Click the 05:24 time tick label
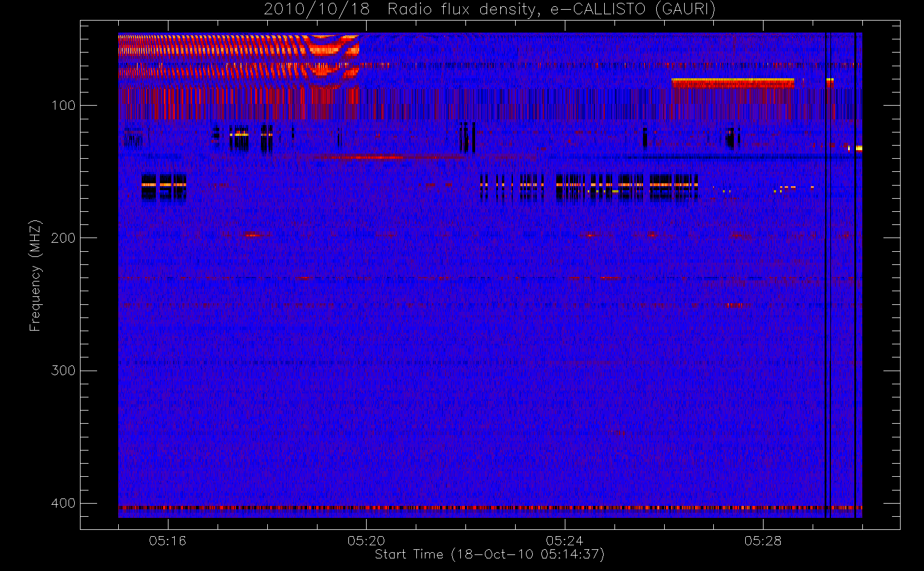The image size is (924, 571). [564, 541]
